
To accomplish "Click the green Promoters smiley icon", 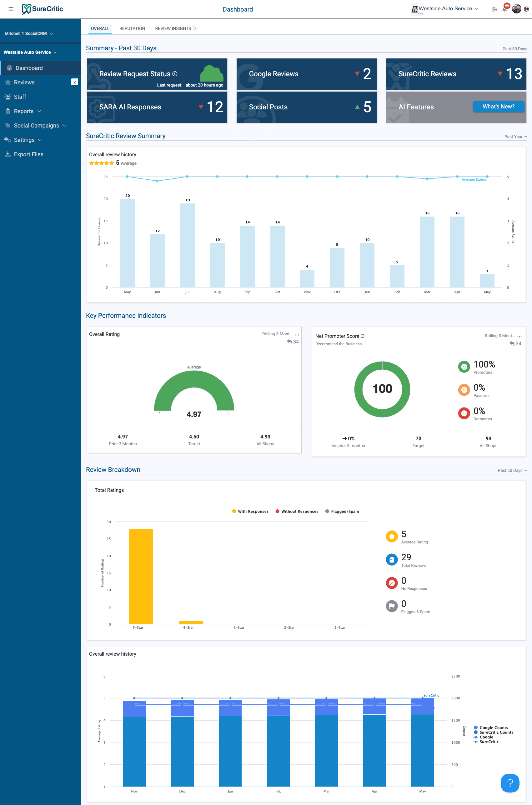I will tap(464, 367).
